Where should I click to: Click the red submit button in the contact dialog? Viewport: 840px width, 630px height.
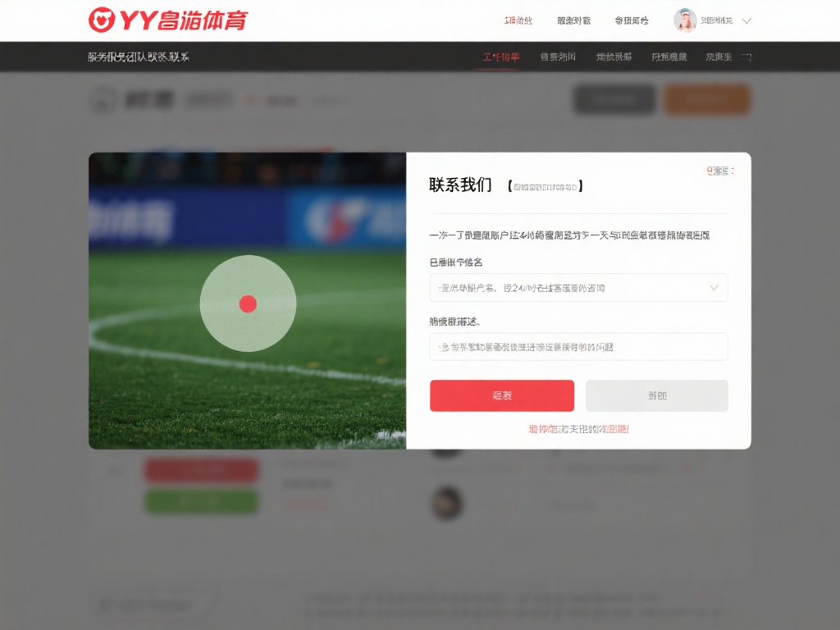[501, 395]
